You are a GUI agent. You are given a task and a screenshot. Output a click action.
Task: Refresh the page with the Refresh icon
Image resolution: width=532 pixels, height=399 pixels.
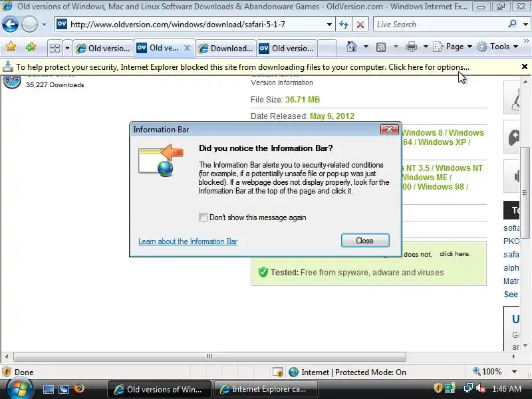[344, 25]
